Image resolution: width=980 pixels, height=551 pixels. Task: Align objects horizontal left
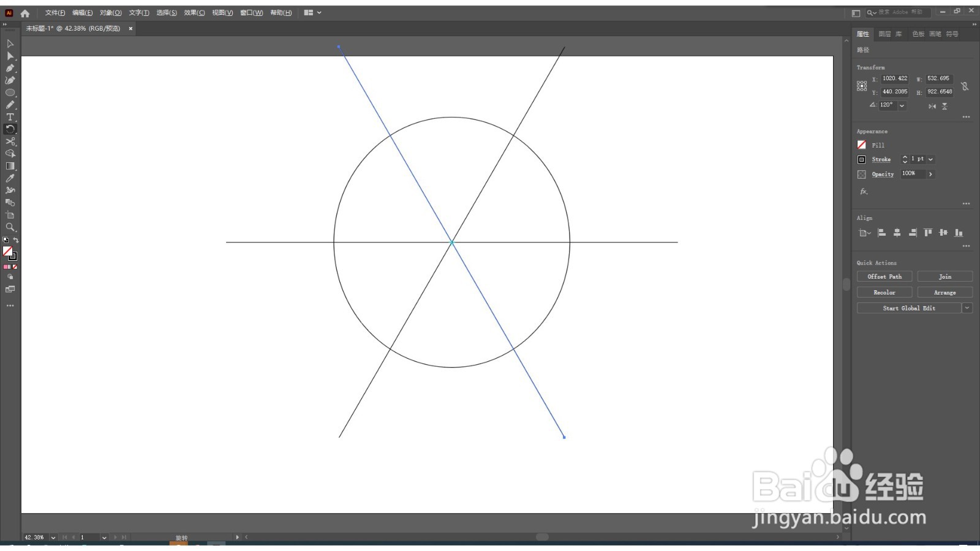pyautogui.click(x=882, y=233)
